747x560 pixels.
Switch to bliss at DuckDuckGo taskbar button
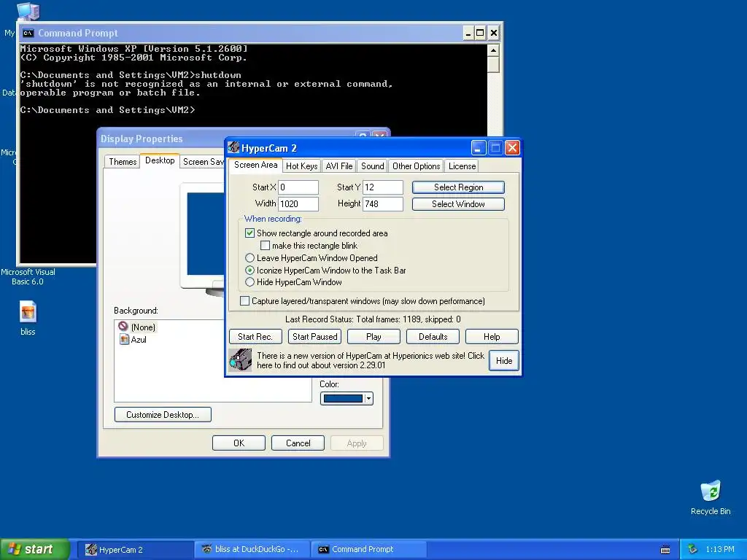coord(252,550)
